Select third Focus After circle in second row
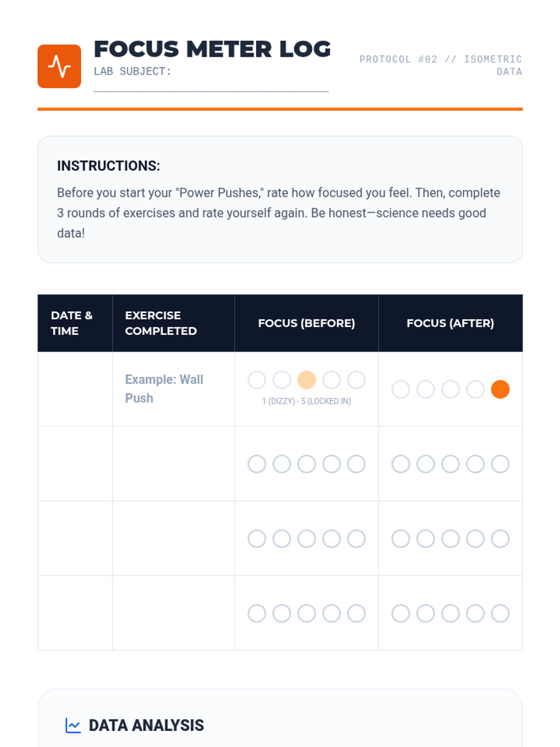 450,464
